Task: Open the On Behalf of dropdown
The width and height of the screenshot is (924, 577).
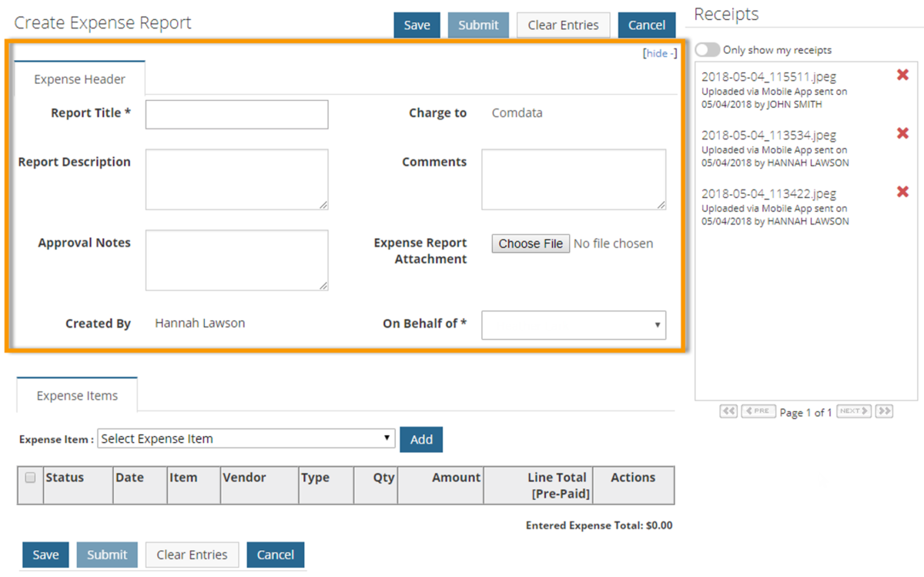Action: pos(573,324)
